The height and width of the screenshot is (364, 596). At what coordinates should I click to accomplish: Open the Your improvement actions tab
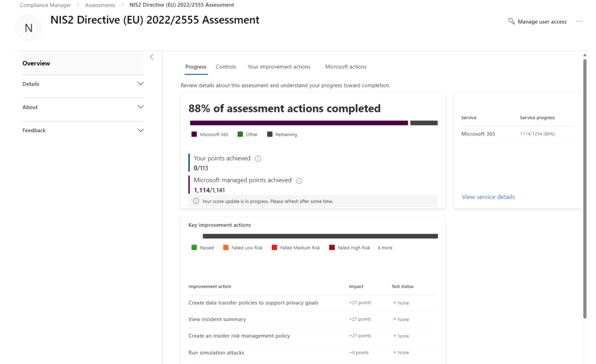(x=279, y=67)
